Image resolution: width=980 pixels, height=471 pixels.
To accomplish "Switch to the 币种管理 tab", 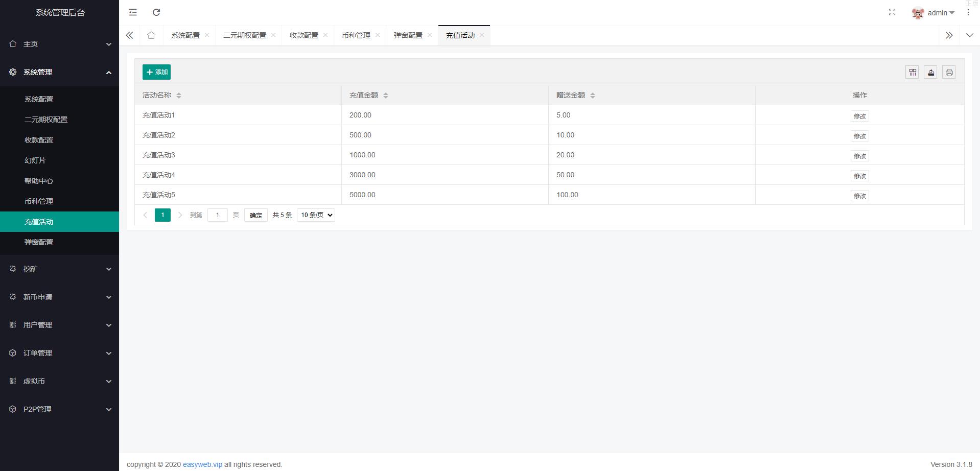I will coord(356,35).
